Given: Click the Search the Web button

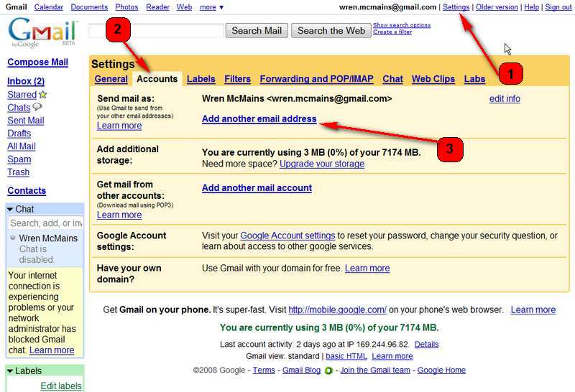Looking at the screenshot, I should click(x=331, y=30).
